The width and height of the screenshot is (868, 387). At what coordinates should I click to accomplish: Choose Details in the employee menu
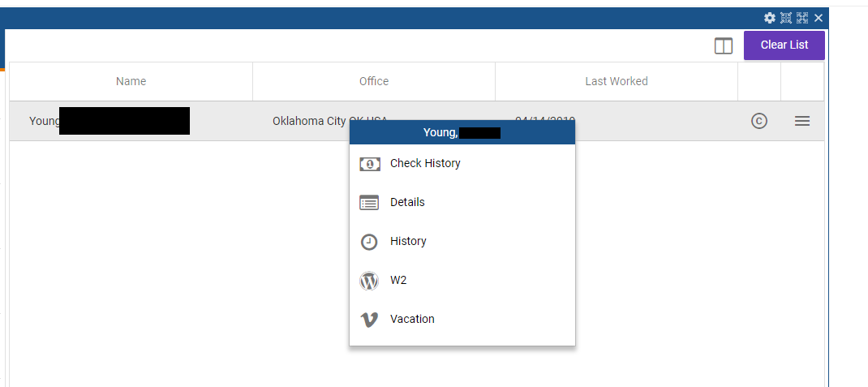pyautogui.click(x=407, y=202)
